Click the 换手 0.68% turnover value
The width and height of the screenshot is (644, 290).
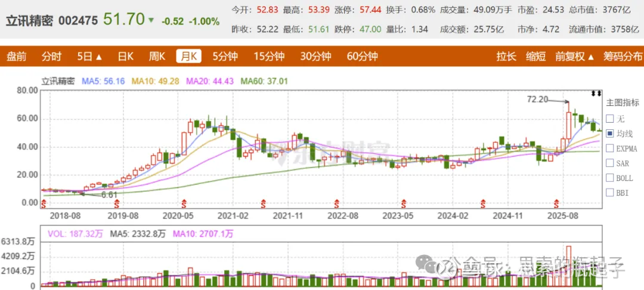click(x=410, y=10)
